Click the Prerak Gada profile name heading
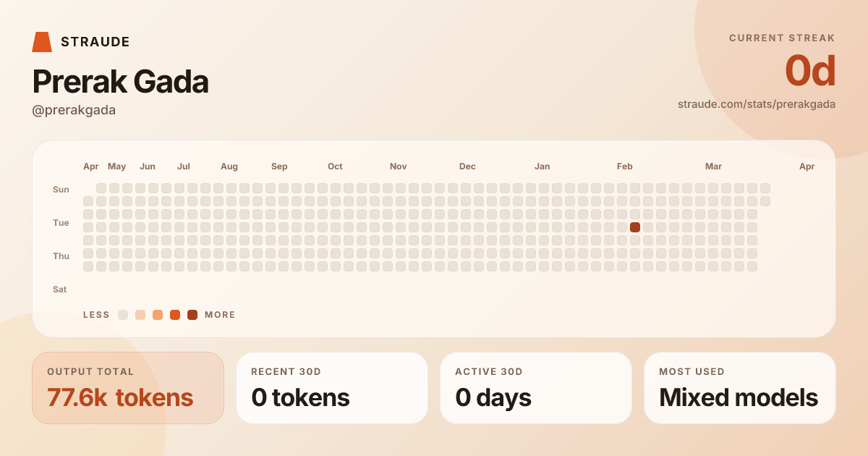Viewport: 868px width, 456px height. coord(121,82)
